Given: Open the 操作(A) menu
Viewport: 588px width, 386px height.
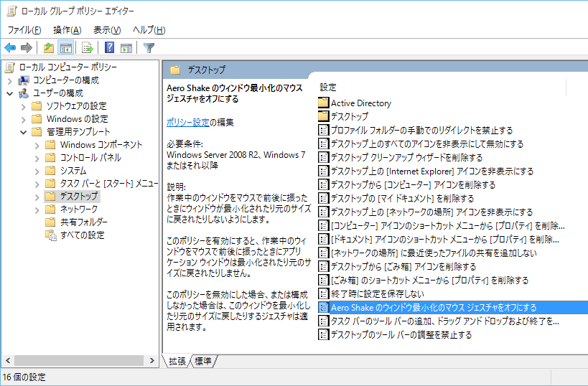Looking at the screenshot, I should point(67,30).
